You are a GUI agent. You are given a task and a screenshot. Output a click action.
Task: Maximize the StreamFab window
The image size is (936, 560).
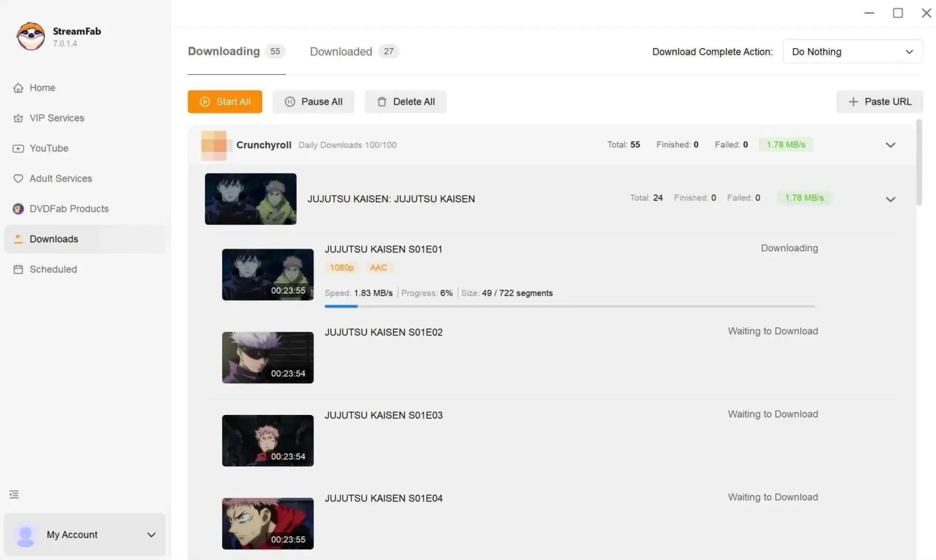pyautogui.click(x=898, y=13)
